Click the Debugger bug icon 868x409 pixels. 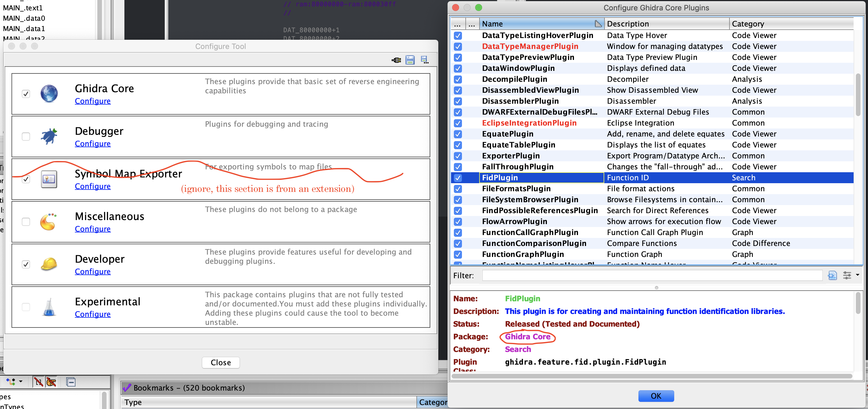(x=49, y=136)
